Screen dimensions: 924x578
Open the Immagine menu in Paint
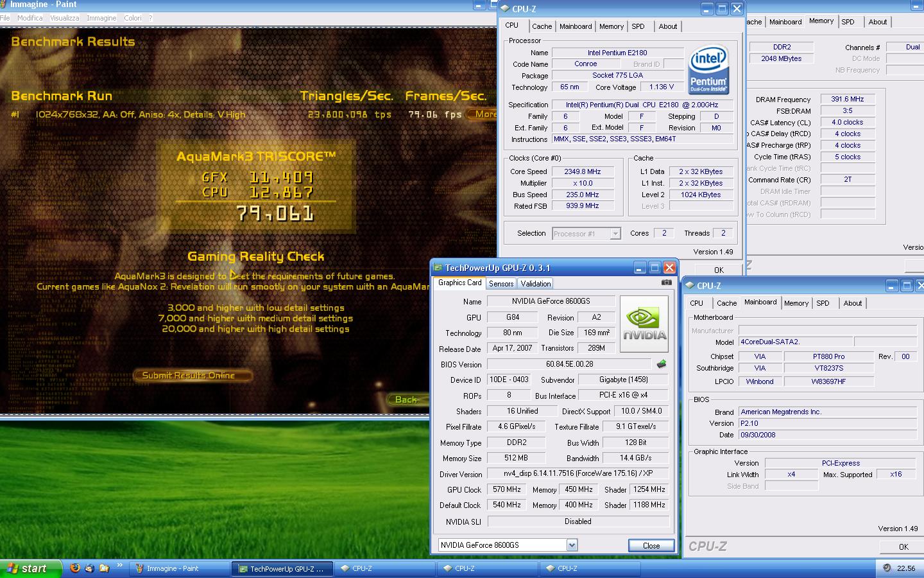click(x=101, y=18)
